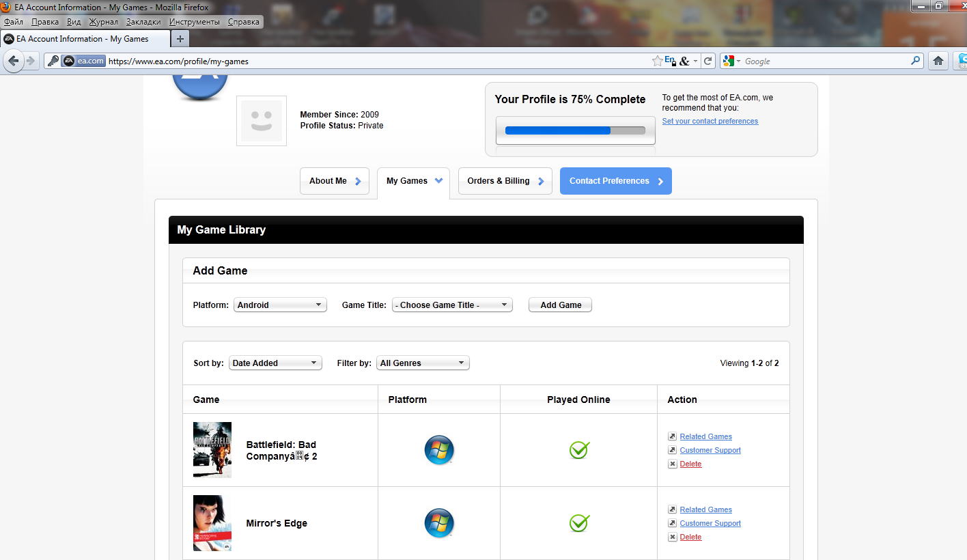Click the Delete X icon for Battlefield
Image resolution: width=967 pixels, height=560 pixels.
point(672,464)
